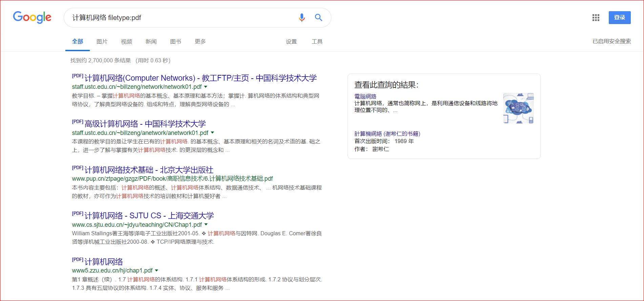The height and width of the screenshot is (301, 644).
Task: Switch to the 图书 tab
Action: click(x=175, y=42)
